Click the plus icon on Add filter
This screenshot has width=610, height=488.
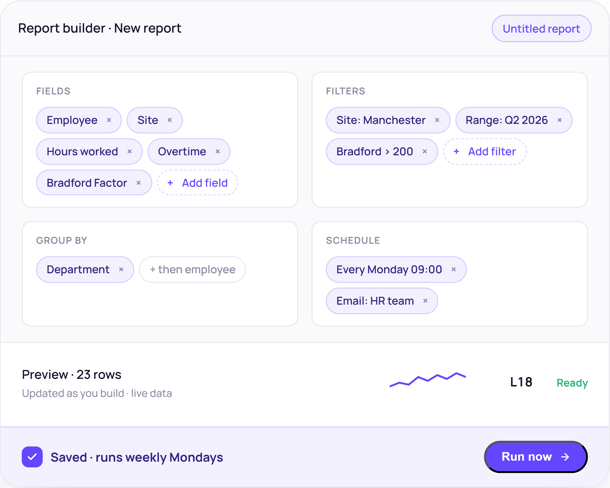click(x=456, y=151)
